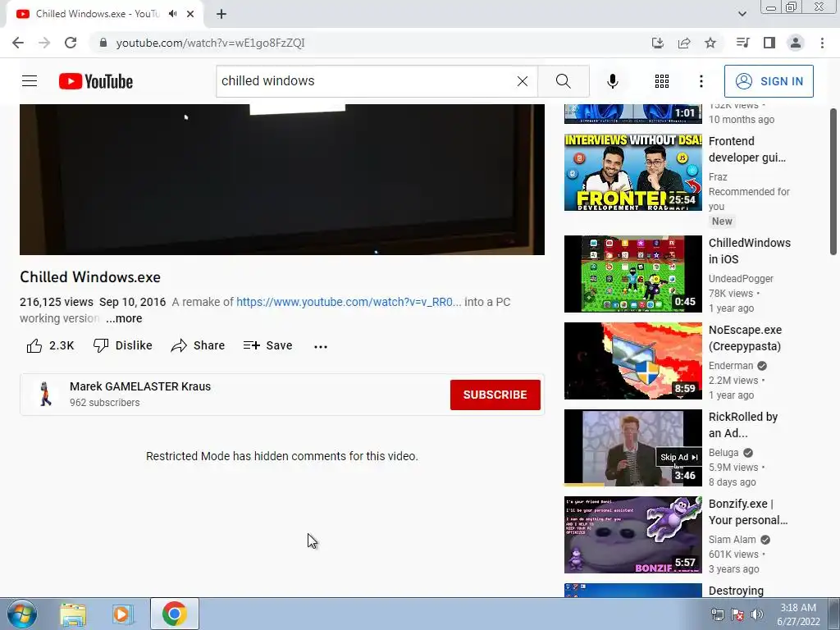The height and width of the screenshot is (630, 840).
Task: Open RickRolled by an Ad thumbnail
Action: pos(632,448)
